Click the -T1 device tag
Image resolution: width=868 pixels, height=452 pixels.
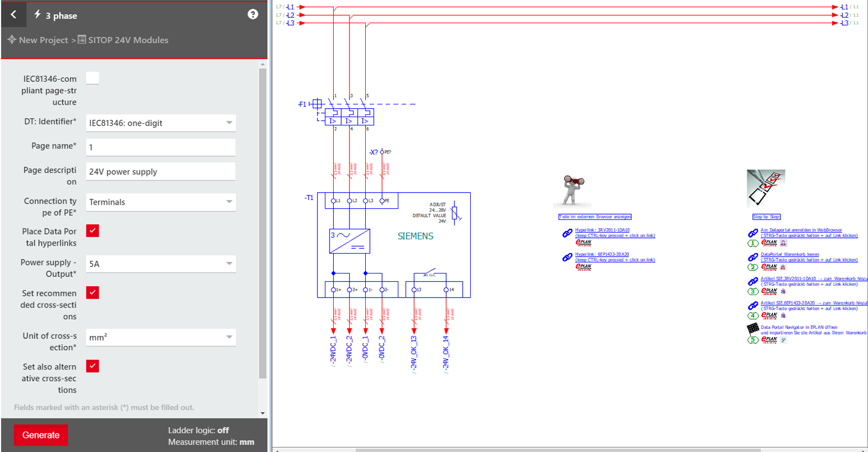(x=309, y=198)
